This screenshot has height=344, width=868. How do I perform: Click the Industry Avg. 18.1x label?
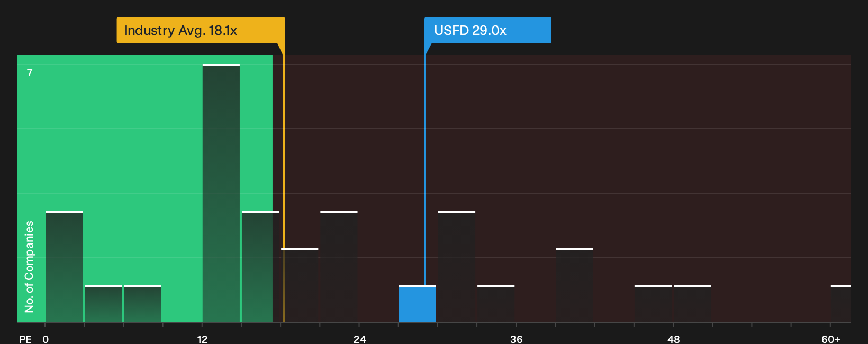[201, 30]
